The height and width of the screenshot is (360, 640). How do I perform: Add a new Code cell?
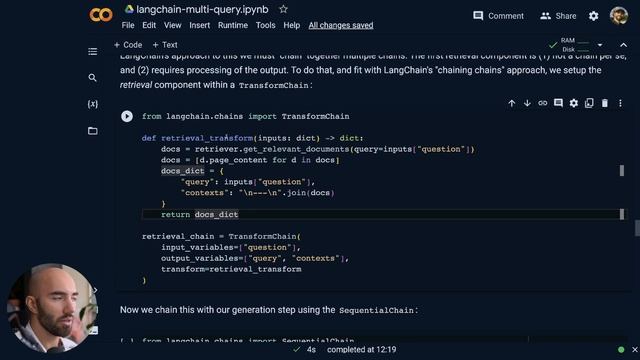128,45
